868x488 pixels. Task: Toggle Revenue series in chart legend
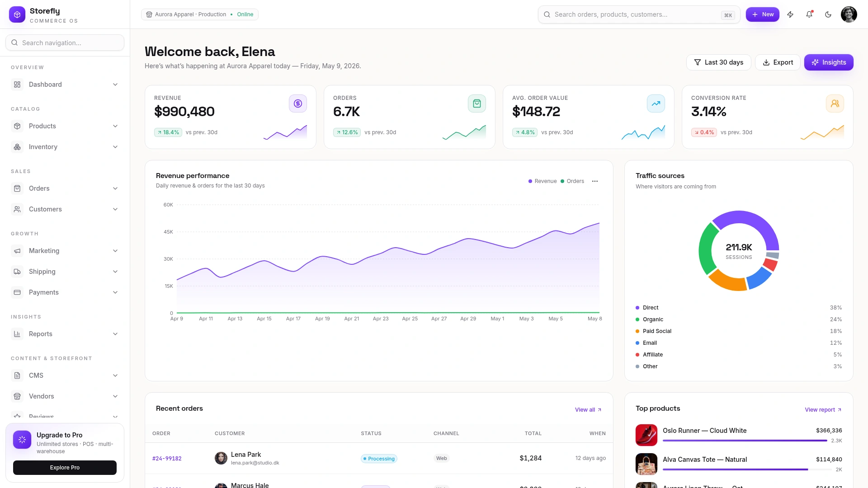542,181
